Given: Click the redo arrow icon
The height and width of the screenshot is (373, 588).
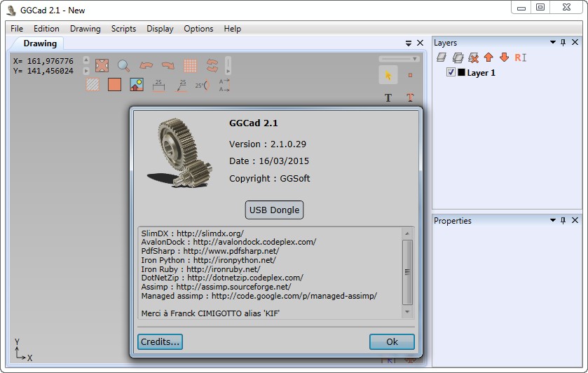Looking at the screenshot, I should pyautogui.click(x=168, y=65).
